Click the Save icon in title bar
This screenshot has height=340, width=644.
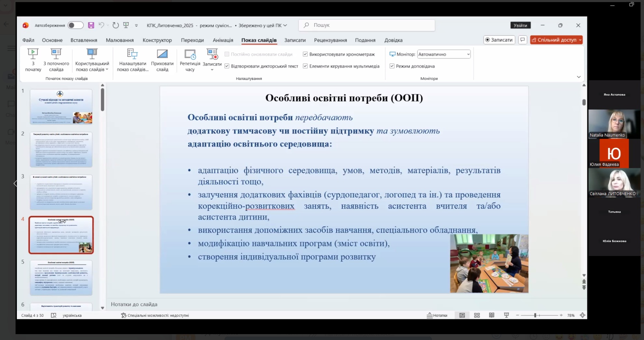pos(91,25)
